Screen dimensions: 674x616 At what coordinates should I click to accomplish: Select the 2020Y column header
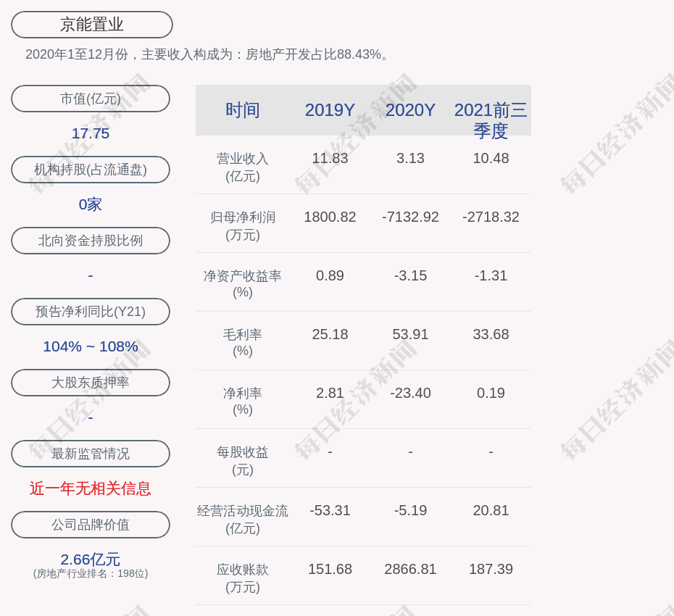point(410,110)
